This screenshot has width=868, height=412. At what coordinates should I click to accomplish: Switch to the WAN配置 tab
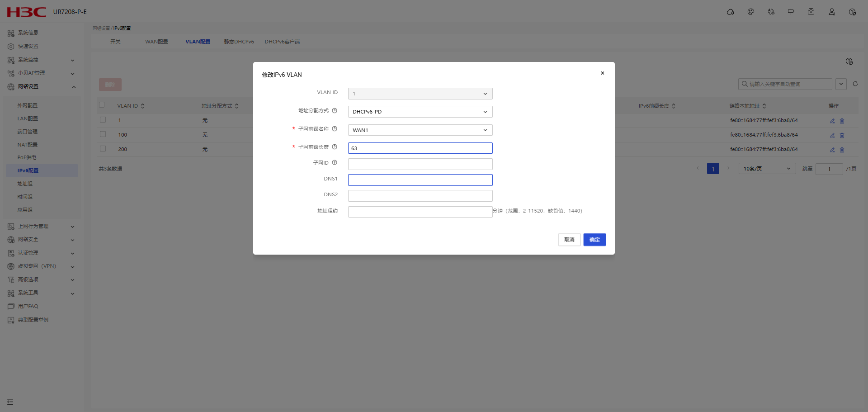(x=156, y=42)
